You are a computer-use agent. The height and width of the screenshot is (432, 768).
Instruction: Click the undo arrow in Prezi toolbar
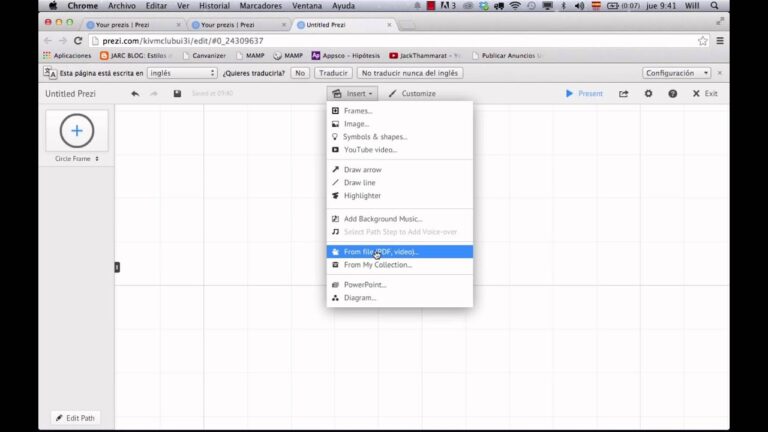135,94
